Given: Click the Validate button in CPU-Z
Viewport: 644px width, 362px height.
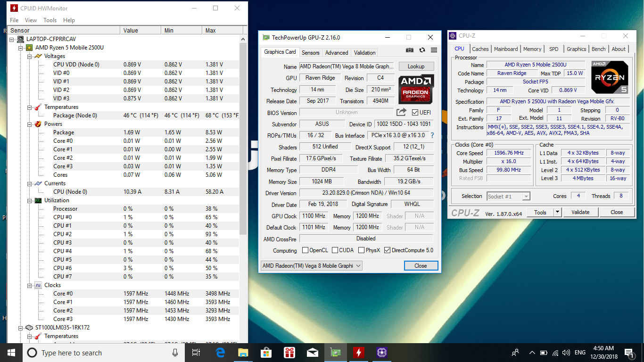Looking at the screenshot, I should [x=580, y=212].
